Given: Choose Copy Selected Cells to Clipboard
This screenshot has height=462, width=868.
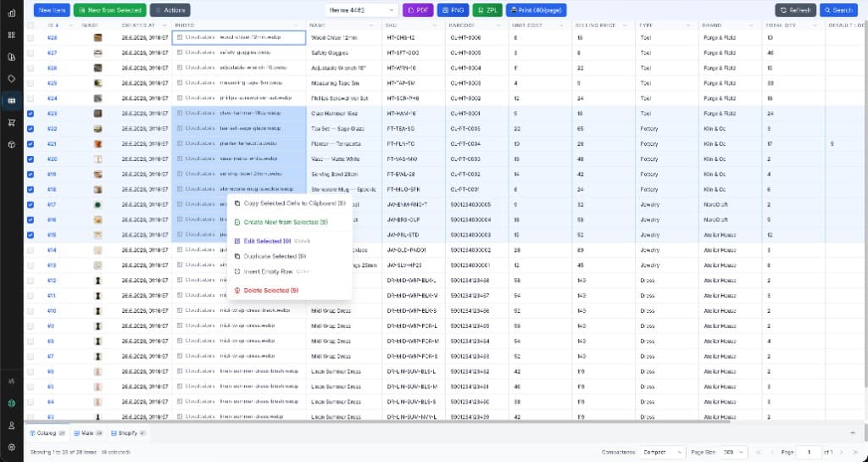Looking at the screenshot, I should [x=290, y=203].
